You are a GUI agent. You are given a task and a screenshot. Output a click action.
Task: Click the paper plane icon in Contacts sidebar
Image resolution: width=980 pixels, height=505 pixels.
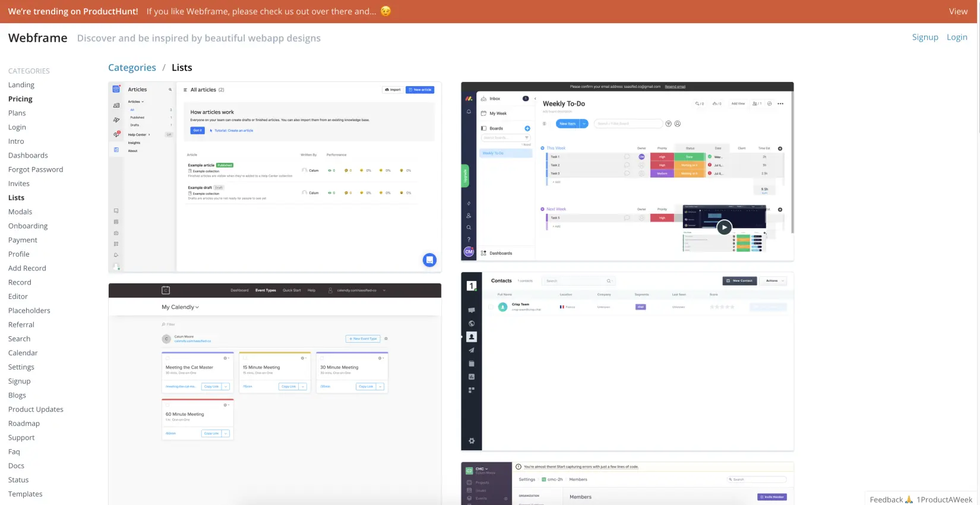(472, 350)
